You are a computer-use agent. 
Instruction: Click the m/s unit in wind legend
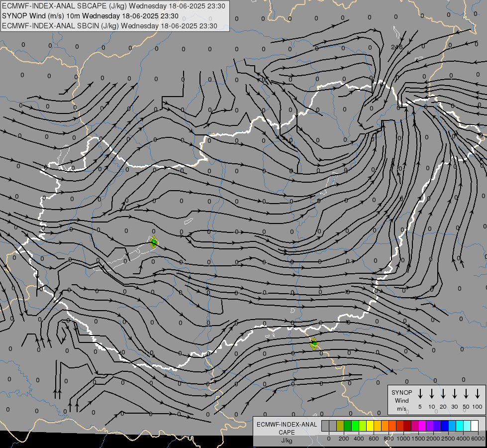(x=401, y=409)
